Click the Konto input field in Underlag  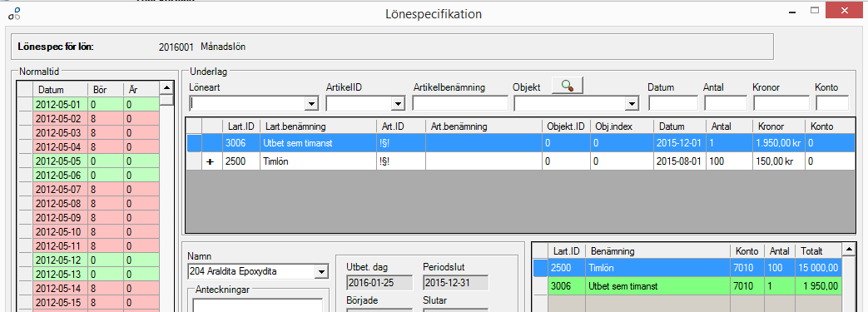pos(832,103)
